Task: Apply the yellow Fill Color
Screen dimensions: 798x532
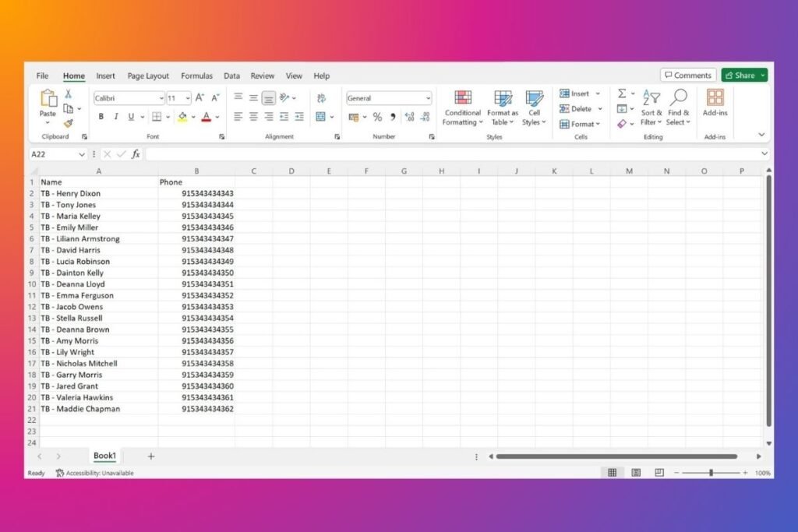Action: 182,117
